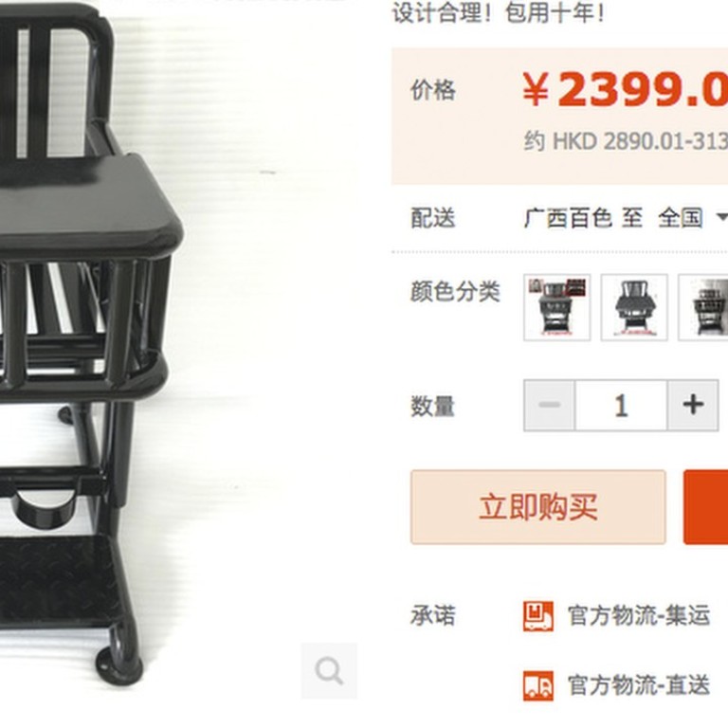This screenshot has height=728, width=728.
Task: Select the second color option thumbnail
Action: (x=634, y=307)
